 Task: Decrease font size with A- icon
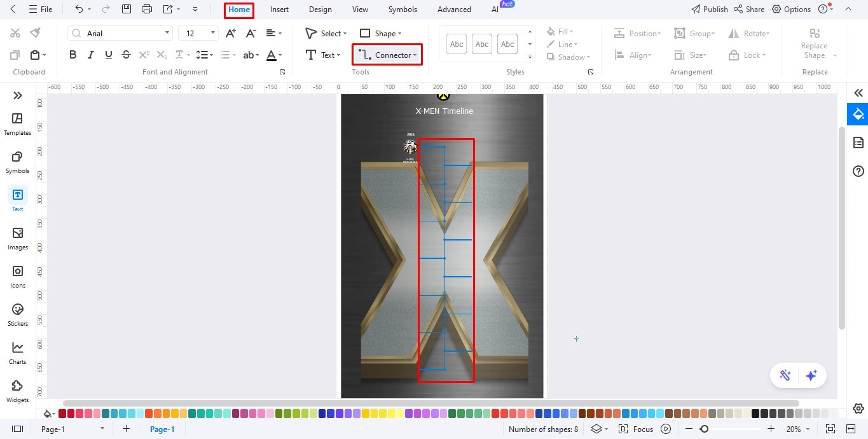click(x=251, y=33)
